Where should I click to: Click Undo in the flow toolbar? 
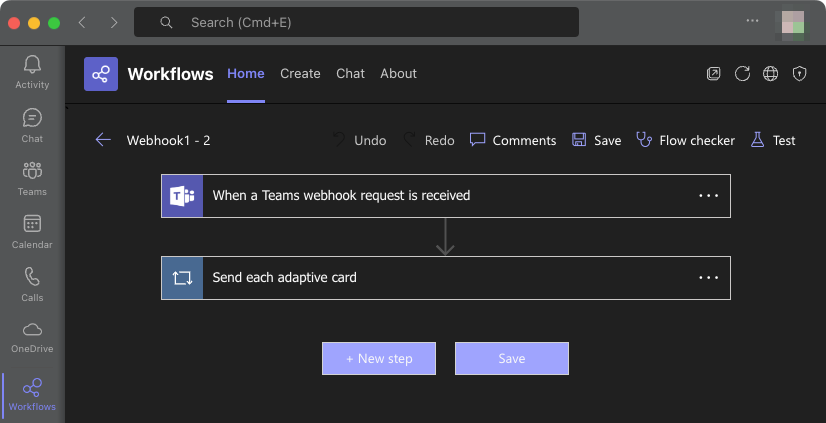pos(360,140)
